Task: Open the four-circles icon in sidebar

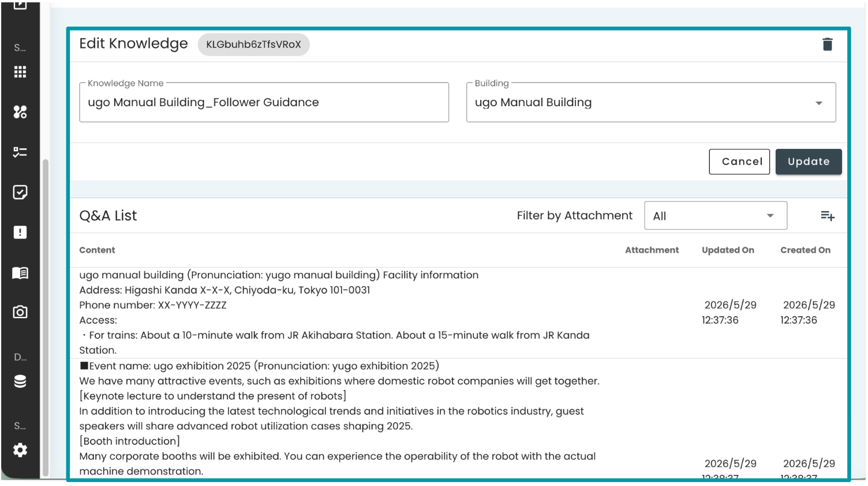Action: coord(20,112)
